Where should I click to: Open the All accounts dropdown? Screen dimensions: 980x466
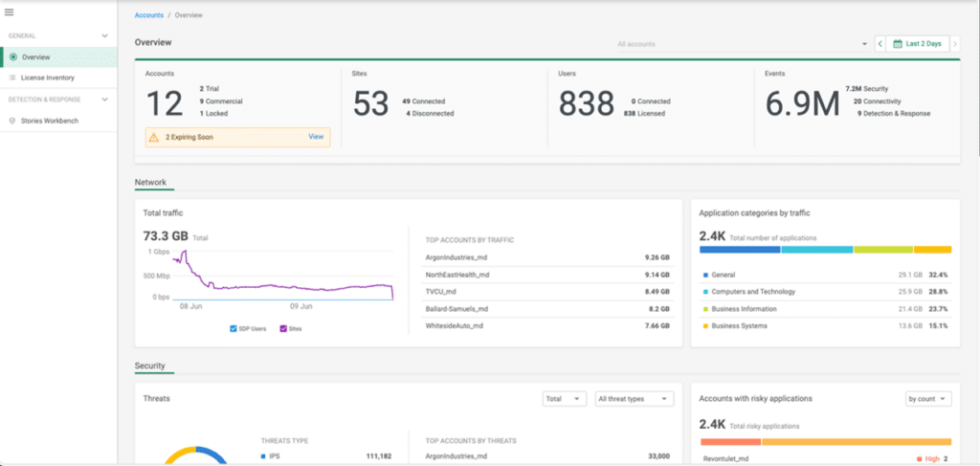pyautogui.click(x=742, y=44)
